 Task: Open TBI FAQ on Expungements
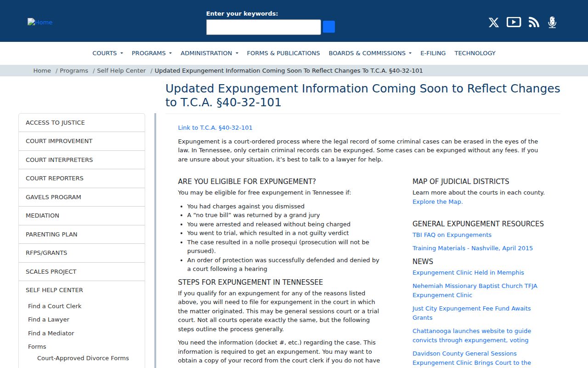[x=452, y=235]
